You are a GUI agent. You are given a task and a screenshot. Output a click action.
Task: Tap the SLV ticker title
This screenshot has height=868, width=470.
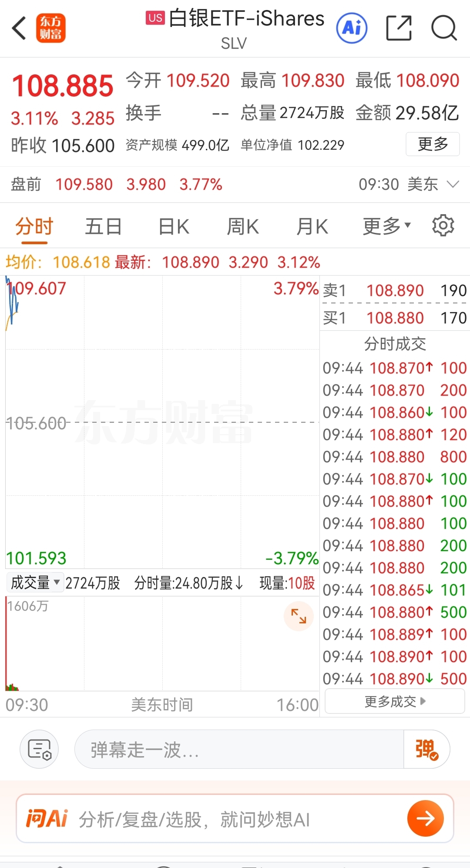(x=234, y=43)
